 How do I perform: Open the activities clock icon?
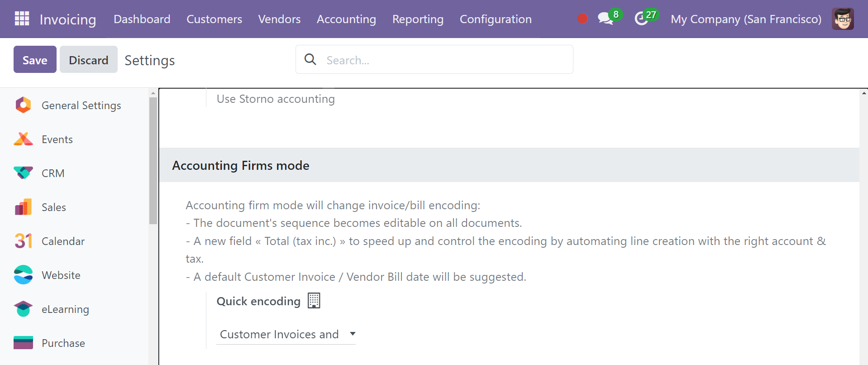(641, 19)
